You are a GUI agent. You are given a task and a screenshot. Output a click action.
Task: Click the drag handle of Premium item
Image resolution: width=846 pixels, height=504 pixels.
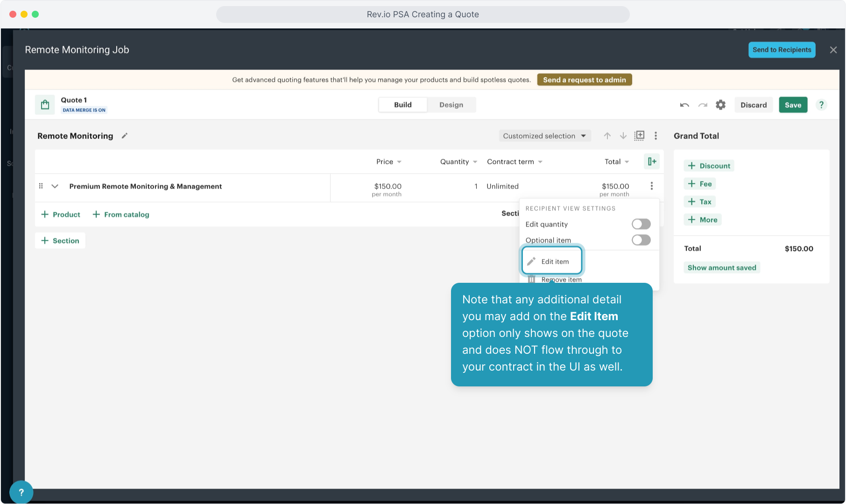pos(41,186)
